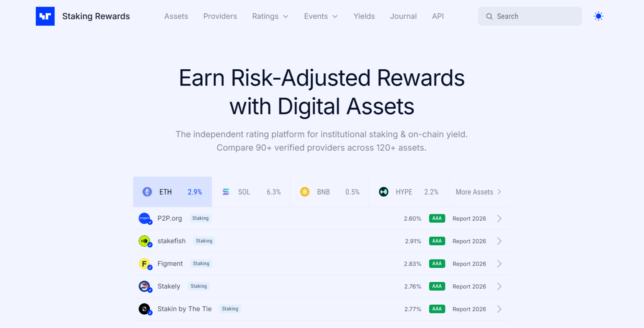Expand the Events dropdown
The height and width of the screenshot is (328, 644).
pyautogui.click(x=320, y=16)
